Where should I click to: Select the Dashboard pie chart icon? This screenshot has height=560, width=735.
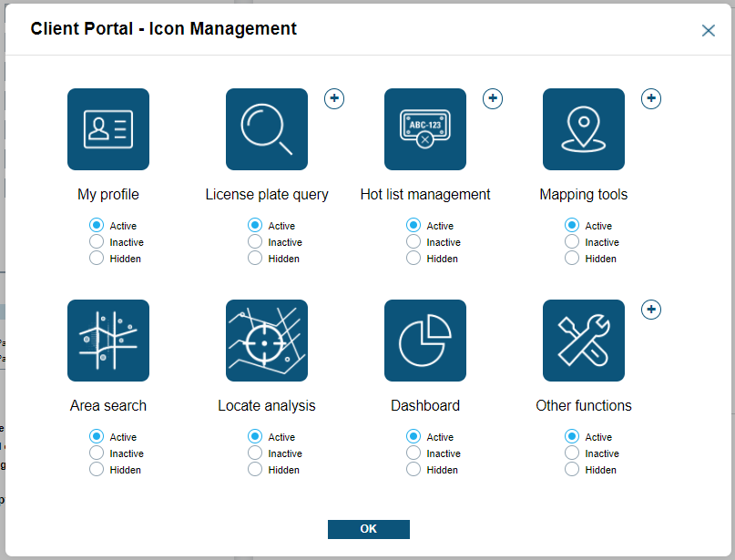(425, 341)
